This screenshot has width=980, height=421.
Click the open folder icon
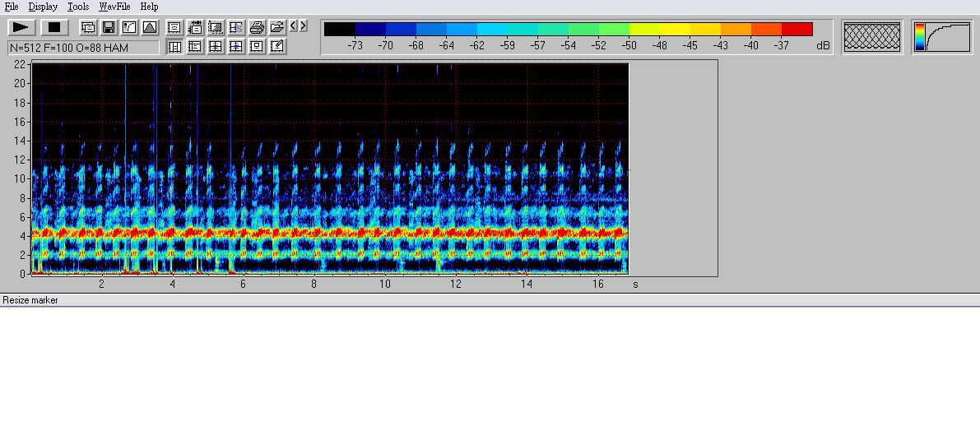click(x=277, y=27)
